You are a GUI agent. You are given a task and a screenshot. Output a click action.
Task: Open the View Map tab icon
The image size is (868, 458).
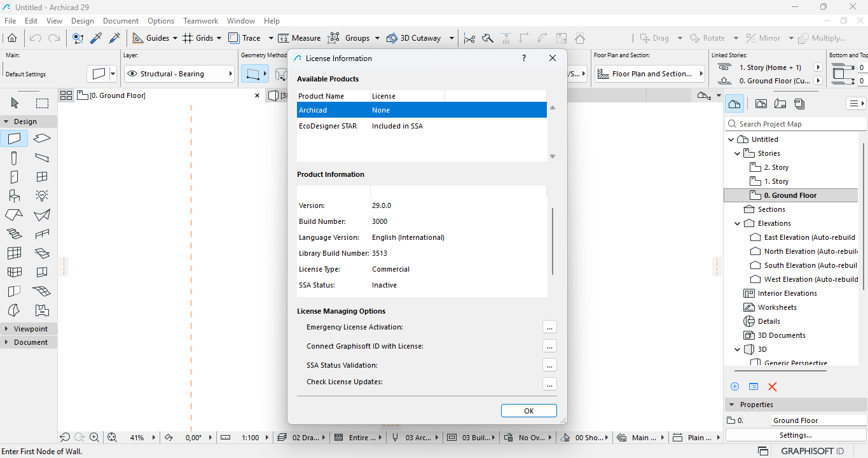(761, 104)
